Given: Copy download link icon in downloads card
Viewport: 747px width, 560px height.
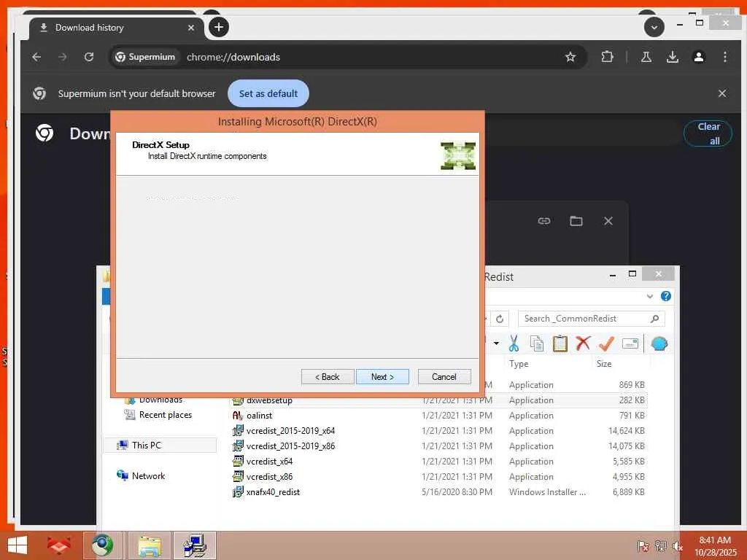Looking at the screenshot, I should pos(544,221).
